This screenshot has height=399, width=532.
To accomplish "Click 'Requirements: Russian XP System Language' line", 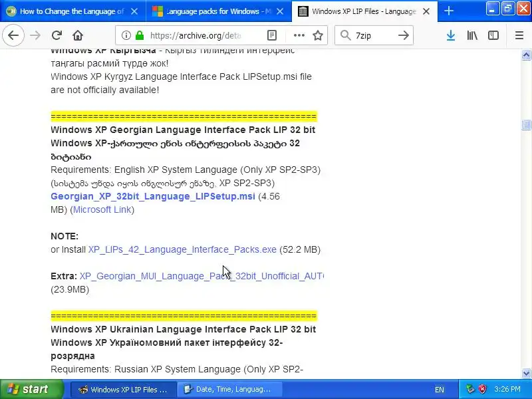I will pyautogui.click(x=177, y=369).
